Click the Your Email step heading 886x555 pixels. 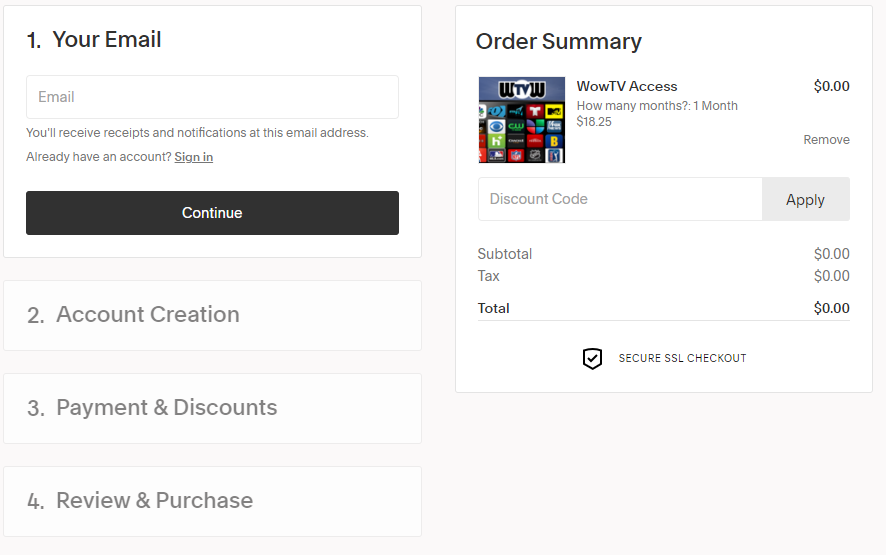(106, 40)
